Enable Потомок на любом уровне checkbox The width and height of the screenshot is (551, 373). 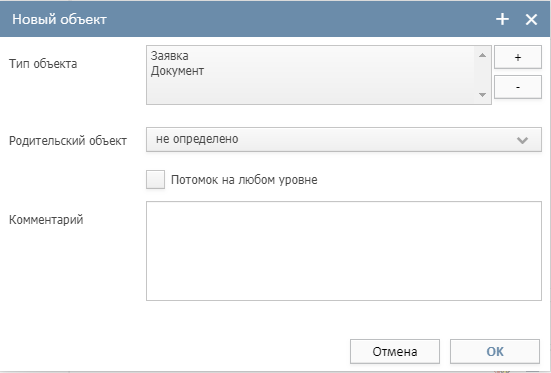click(x=155, y=180)
